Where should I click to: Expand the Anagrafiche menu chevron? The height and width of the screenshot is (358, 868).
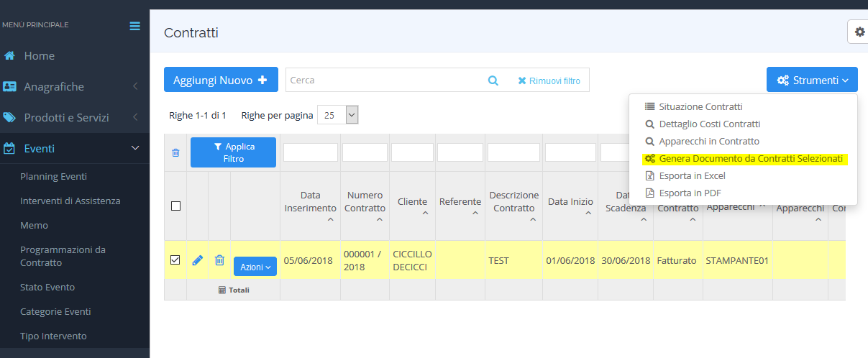coord(135,87)
